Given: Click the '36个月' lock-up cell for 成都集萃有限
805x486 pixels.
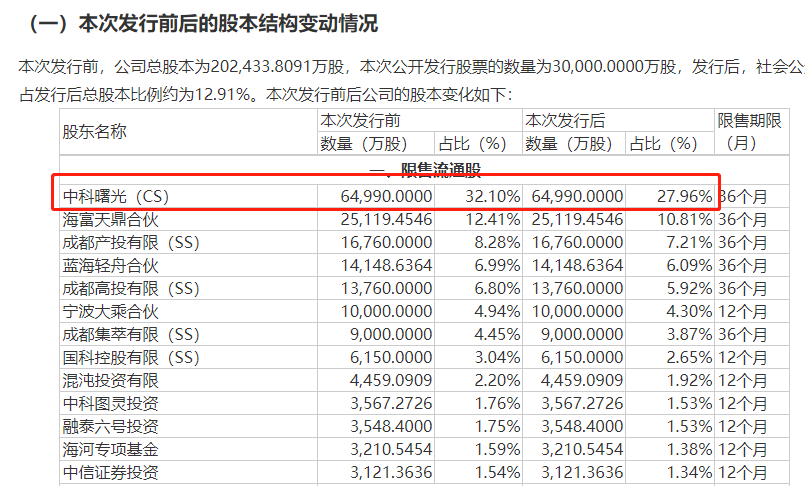Looking at the screenshot, I should coord(742,335).
